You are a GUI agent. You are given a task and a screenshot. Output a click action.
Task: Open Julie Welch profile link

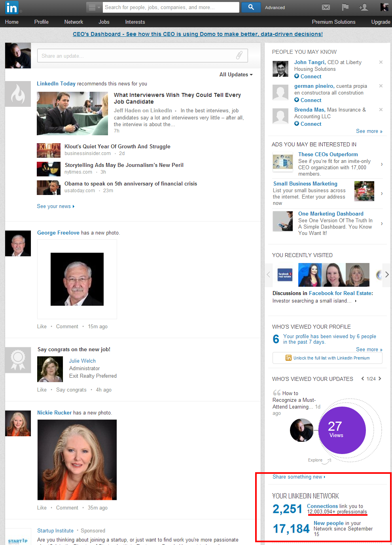pos(82,361)
